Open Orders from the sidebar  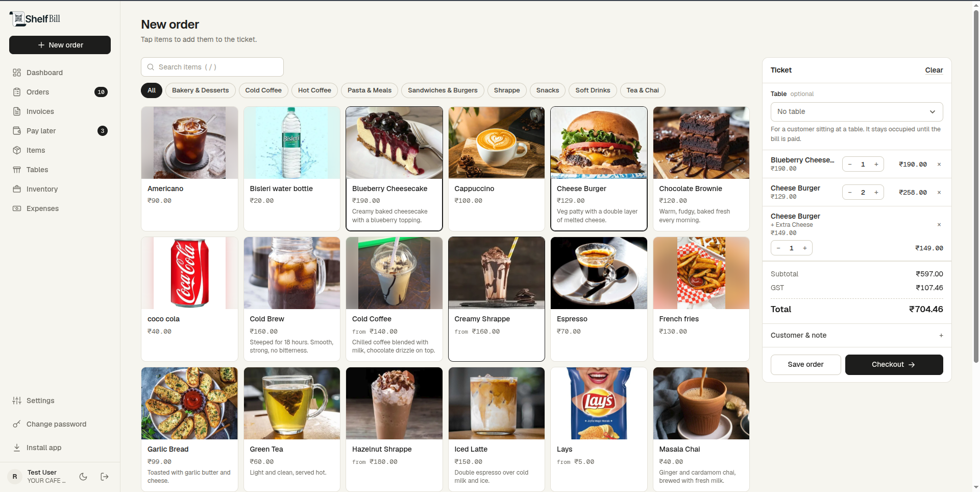pos(60,92)
